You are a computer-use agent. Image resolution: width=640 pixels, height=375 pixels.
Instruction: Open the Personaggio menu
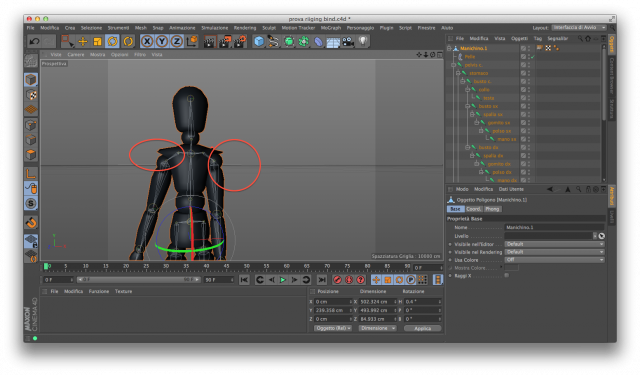point(360,28)
